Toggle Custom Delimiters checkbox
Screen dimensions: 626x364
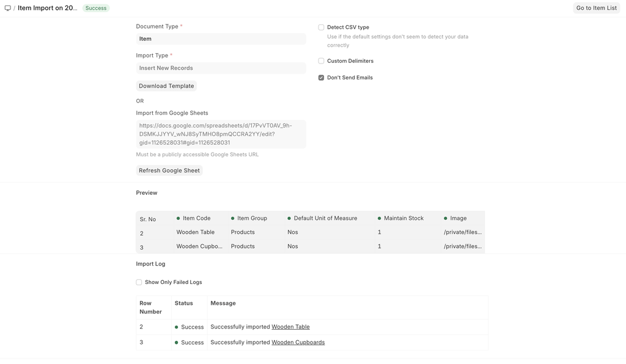(x=321, y=61)
